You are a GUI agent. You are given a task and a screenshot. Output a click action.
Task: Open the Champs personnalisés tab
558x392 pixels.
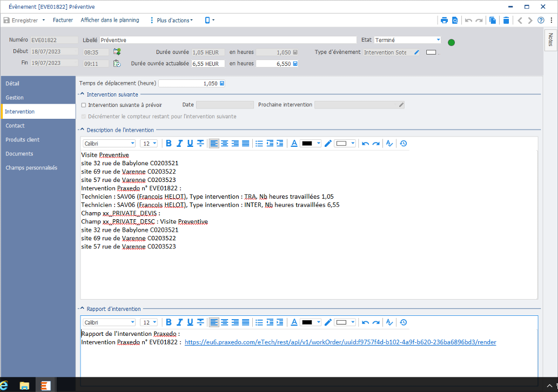[x=38, y=168]
